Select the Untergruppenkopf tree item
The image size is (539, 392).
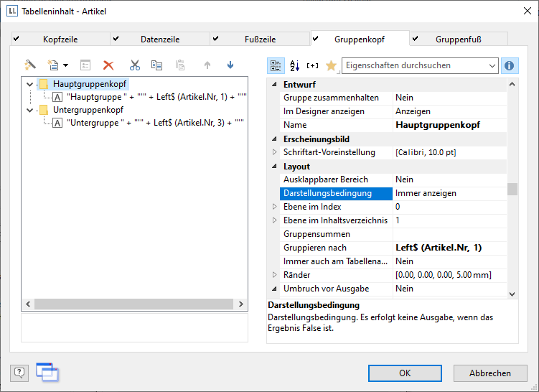click(x=88, y=110)
